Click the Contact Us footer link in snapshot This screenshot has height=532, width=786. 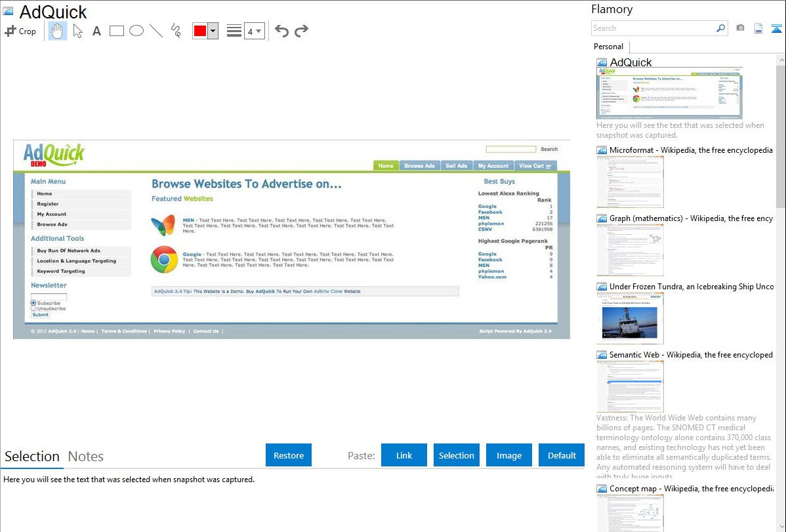(x=206, y=331)
